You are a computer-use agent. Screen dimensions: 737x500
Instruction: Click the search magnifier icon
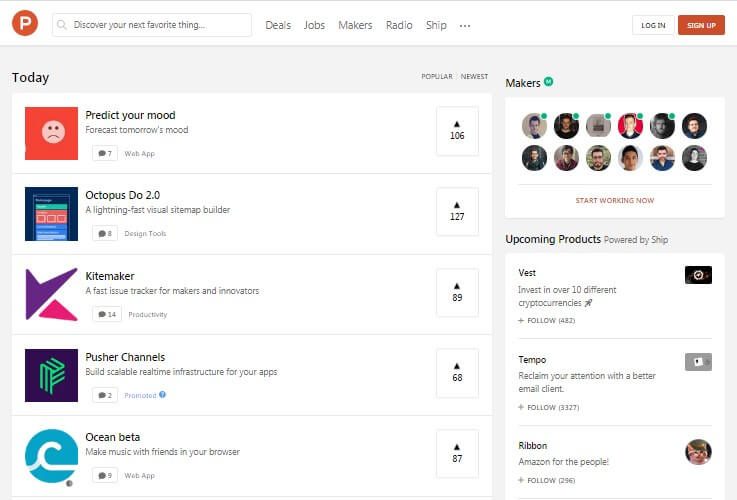point(62,24)
